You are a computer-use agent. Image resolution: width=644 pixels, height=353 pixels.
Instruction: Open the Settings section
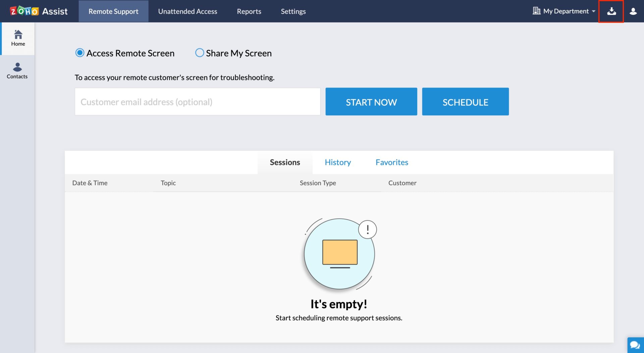coord(293,11)
